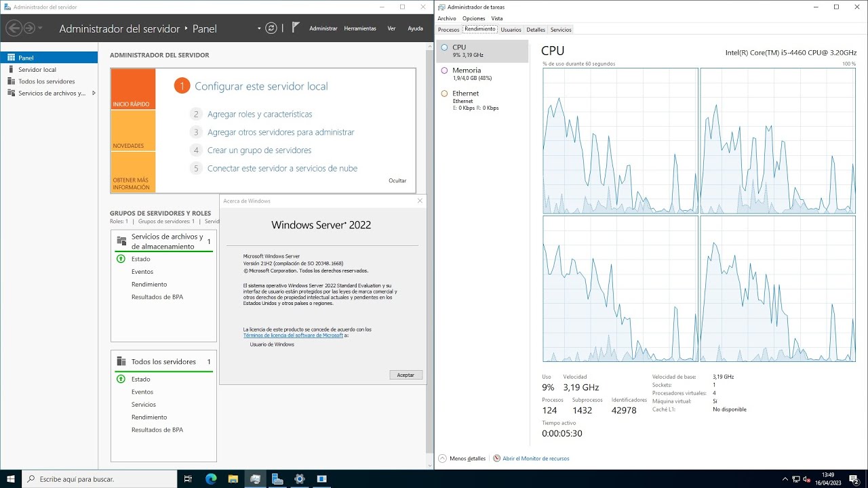
Task: Click the refresh icon in Server Manager header
Action: (x=271, y=28)
